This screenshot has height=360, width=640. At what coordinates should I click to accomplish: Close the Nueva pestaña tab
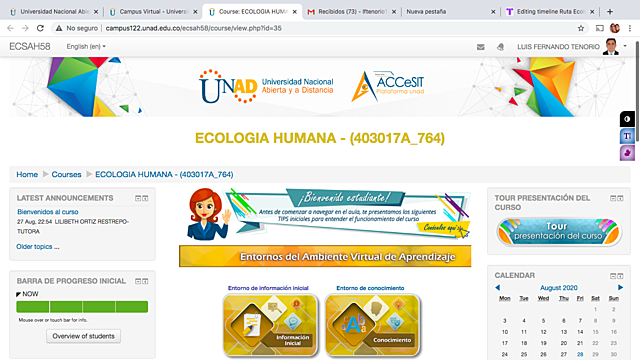(x=493, y=12)
